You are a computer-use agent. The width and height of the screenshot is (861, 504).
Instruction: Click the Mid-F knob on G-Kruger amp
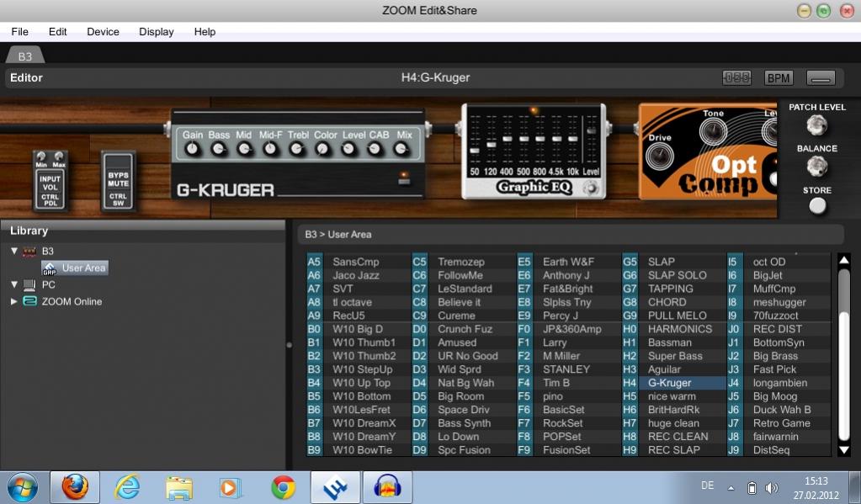[x=270, y=148]
